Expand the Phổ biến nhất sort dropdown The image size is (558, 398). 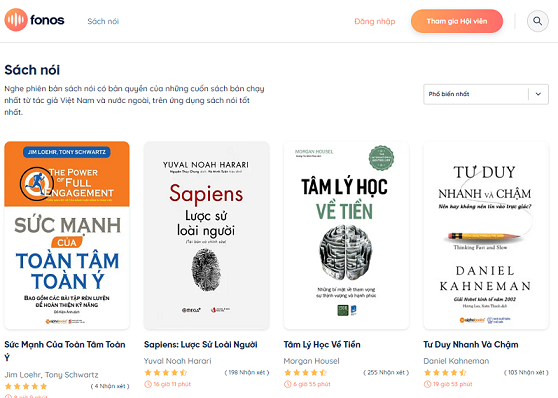(486, 94)
